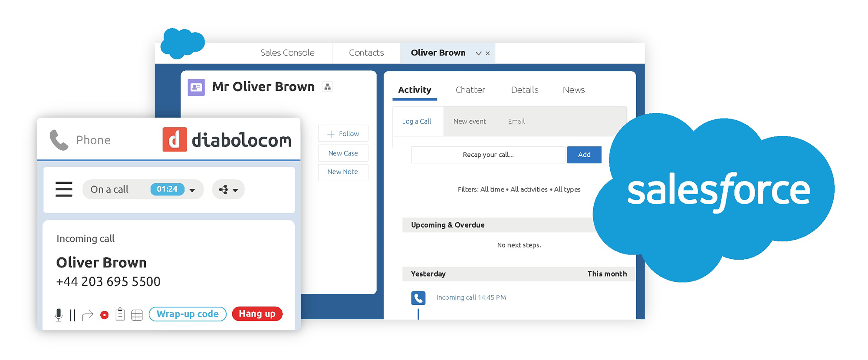Expand the call routing share dropdown
This screenshot has width=868, height=360.
(x=228, y=190)
